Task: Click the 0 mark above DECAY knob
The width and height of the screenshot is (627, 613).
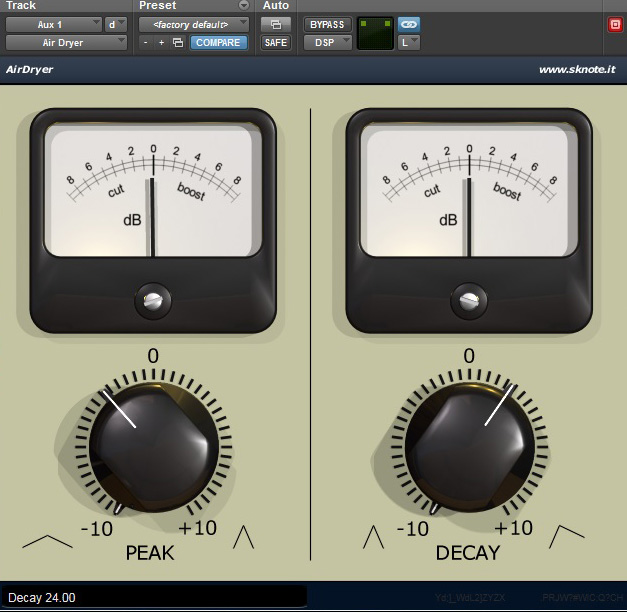Action: coord(469,356)
